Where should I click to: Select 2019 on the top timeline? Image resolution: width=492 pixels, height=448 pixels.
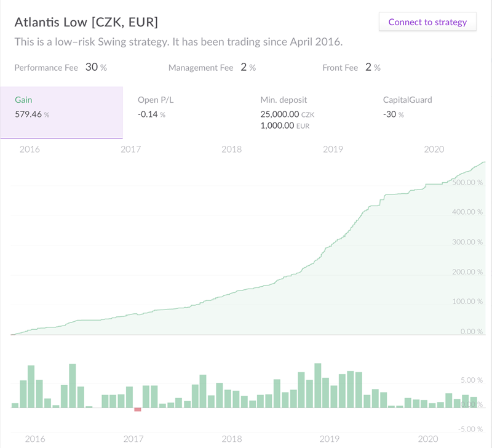pos(333,149)
